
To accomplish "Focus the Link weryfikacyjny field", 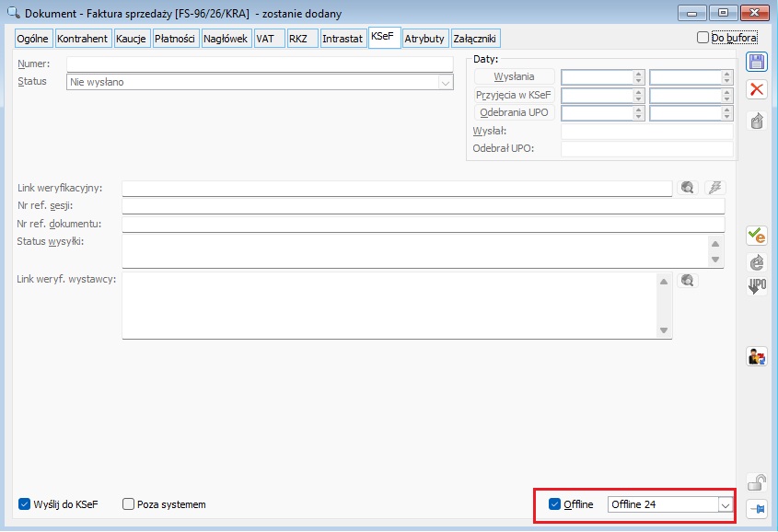I will tap(397, 189).
